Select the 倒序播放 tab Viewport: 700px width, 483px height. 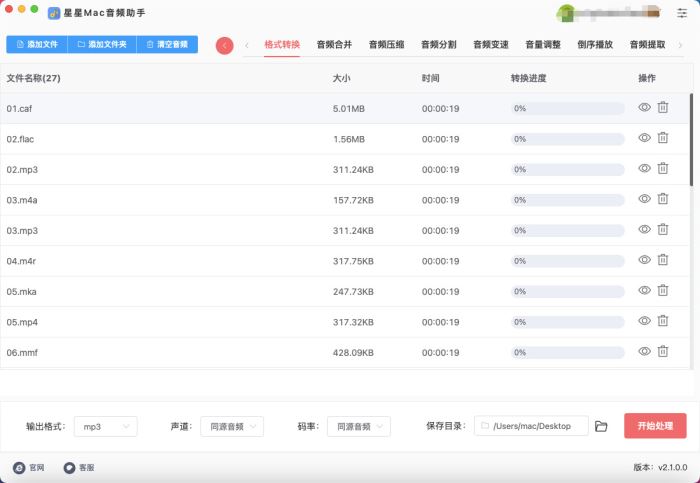[595, 45]
